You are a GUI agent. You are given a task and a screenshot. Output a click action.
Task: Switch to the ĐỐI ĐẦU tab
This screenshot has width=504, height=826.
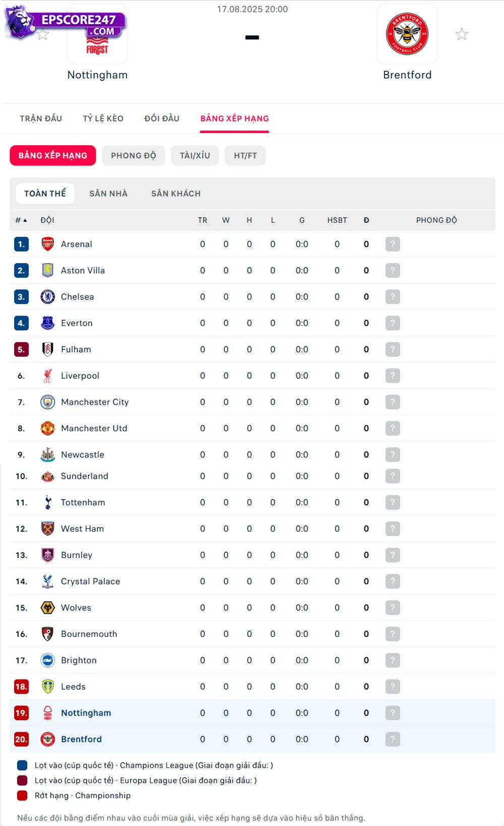tap(162, 118)
